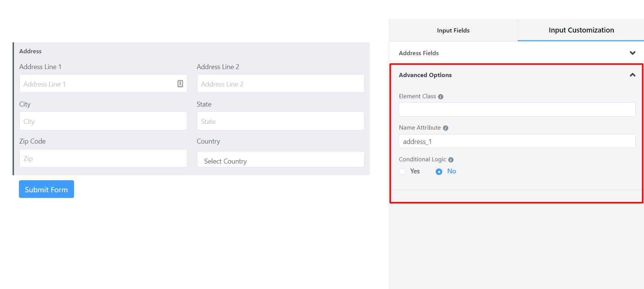Click the contact autofill icon in Address Line 1
644x289 pixels.
180,84
